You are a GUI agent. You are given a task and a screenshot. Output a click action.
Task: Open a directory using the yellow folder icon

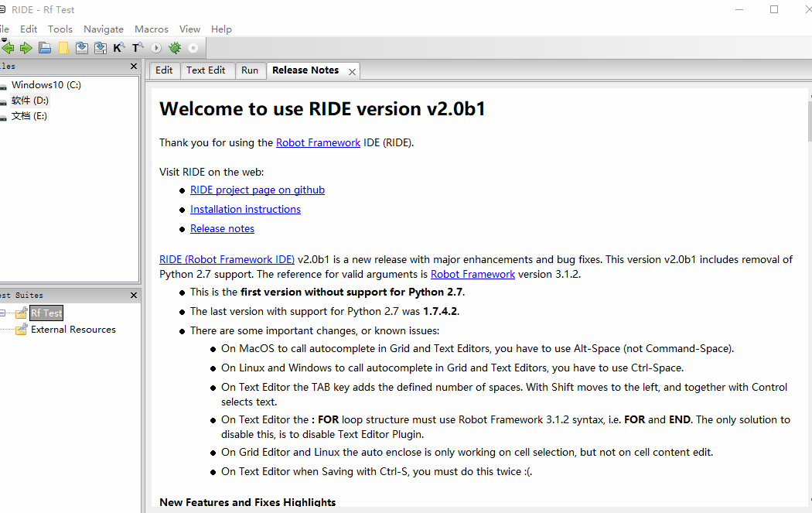[x=63, y=48]
